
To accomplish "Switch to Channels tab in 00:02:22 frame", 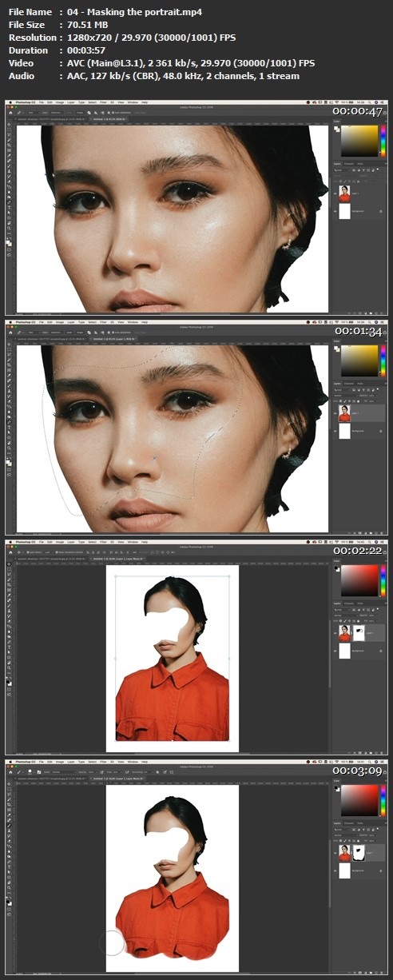I will 349,604.
